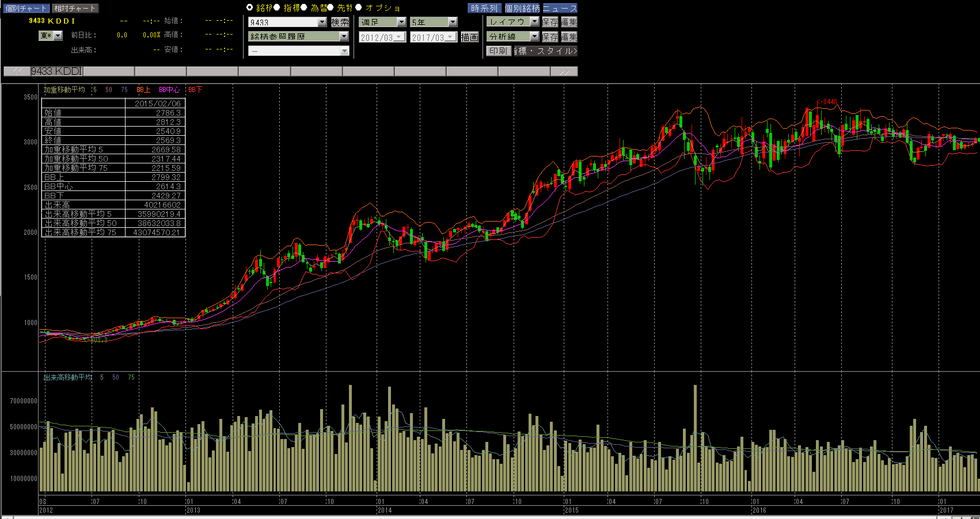Click 編集 beside the レイアウト dropdown

pyautogui.click(x=569, y=22)
